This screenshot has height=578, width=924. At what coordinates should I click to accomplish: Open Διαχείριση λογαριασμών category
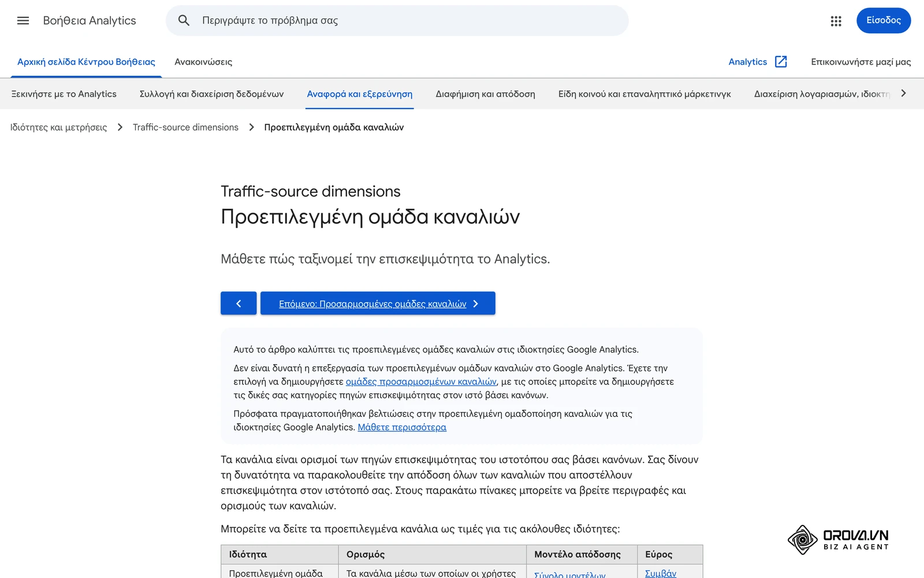[822, 94]
